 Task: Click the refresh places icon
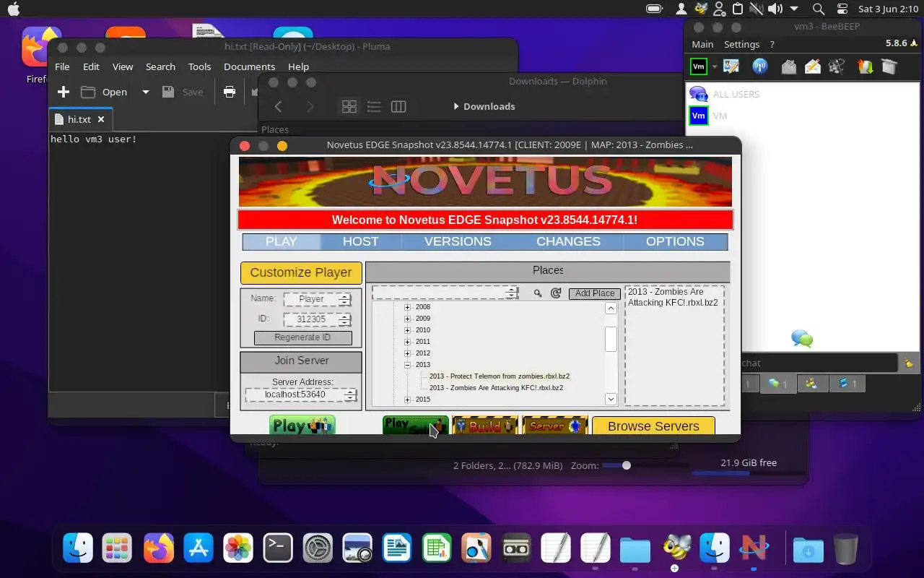pos(556,293)
